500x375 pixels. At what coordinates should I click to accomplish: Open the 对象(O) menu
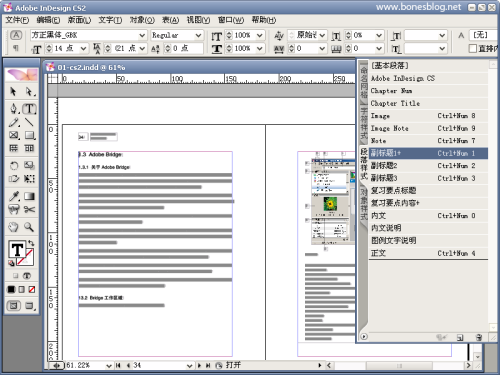(x=142, y=20)
